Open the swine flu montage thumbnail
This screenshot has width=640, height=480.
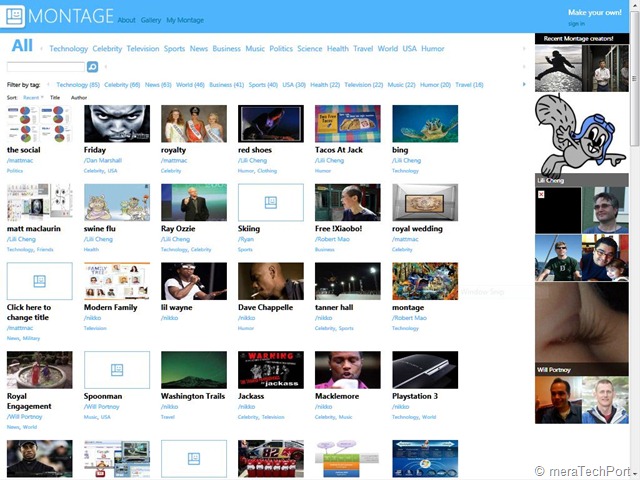click(x=117, y=202)
